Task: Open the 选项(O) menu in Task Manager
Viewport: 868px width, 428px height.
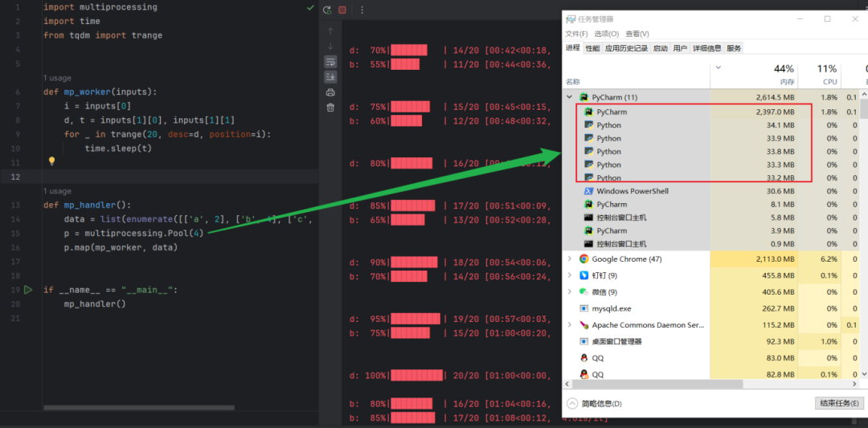Action: [607, 35]
